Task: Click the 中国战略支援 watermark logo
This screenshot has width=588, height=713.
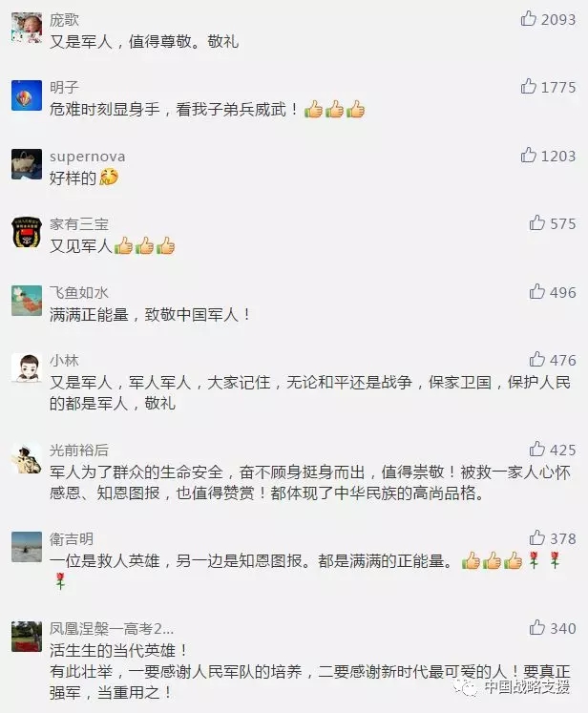Action: tap(512, 686)
